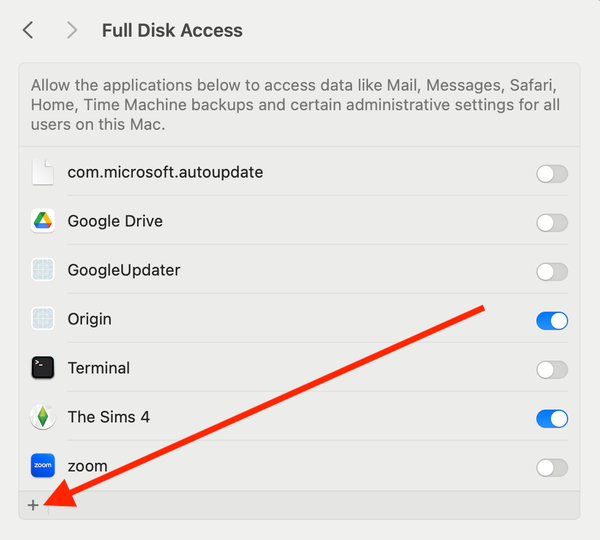Select the Terminal row label
This screenshot has width=600, height=540.
click(98, 368)
